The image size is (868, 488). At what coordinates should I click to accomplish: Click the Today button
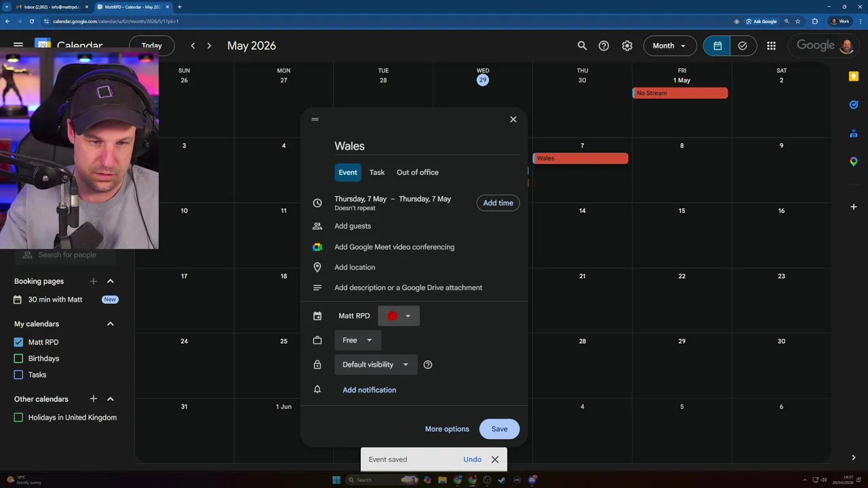point(152,45)
